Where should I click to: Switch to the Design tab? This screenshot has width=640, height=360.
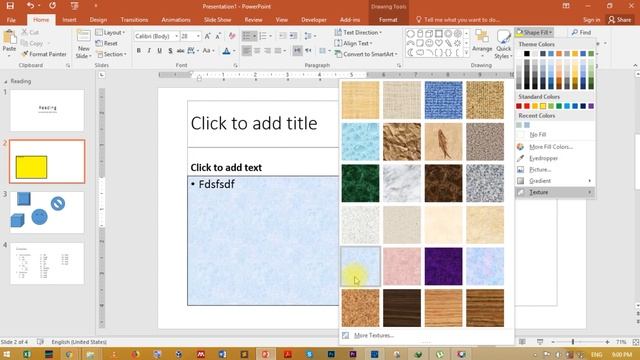pos(98,20)
